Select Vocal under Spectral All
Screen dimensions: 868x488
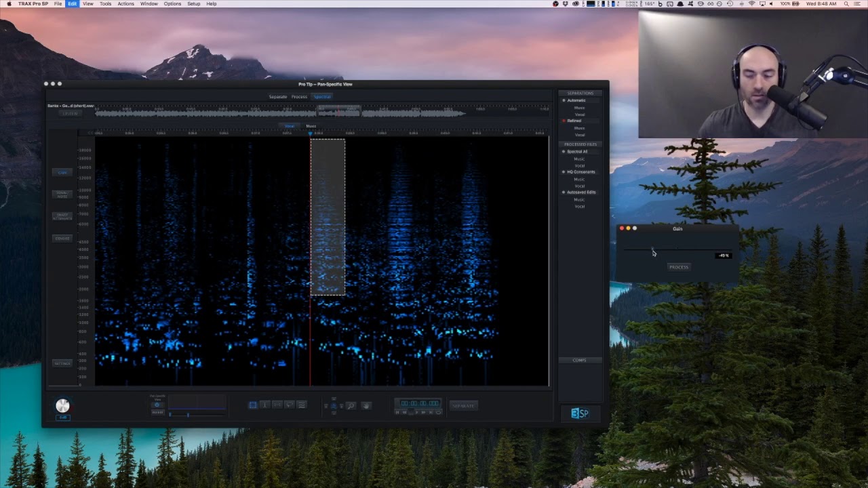click(579, 166)
